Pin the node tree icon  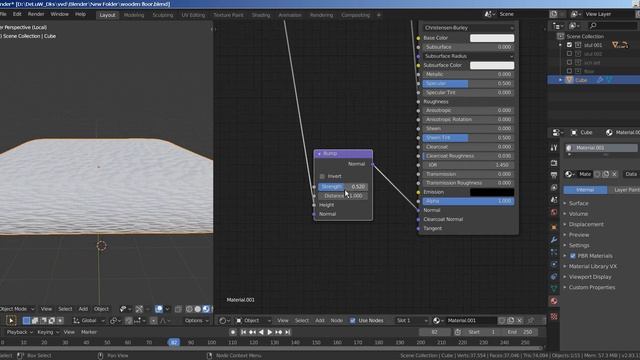click(x=531, y=320)
